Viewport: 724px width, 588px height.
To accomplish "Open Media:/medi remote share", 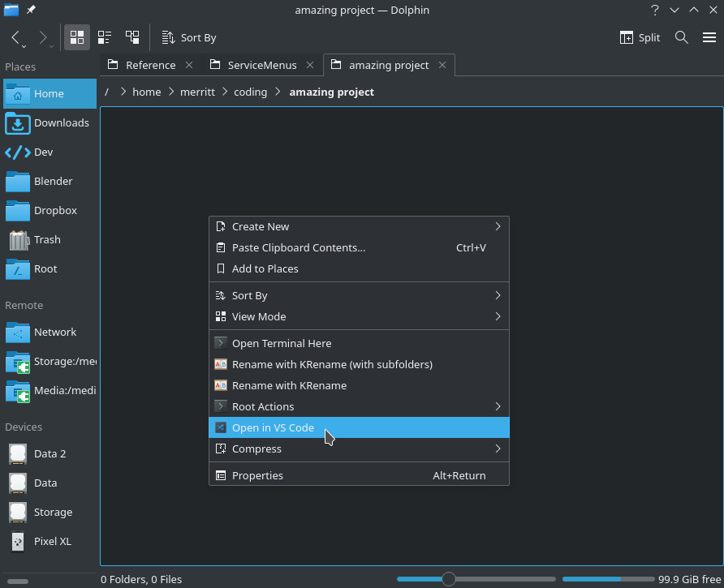I will coord(50,390).
